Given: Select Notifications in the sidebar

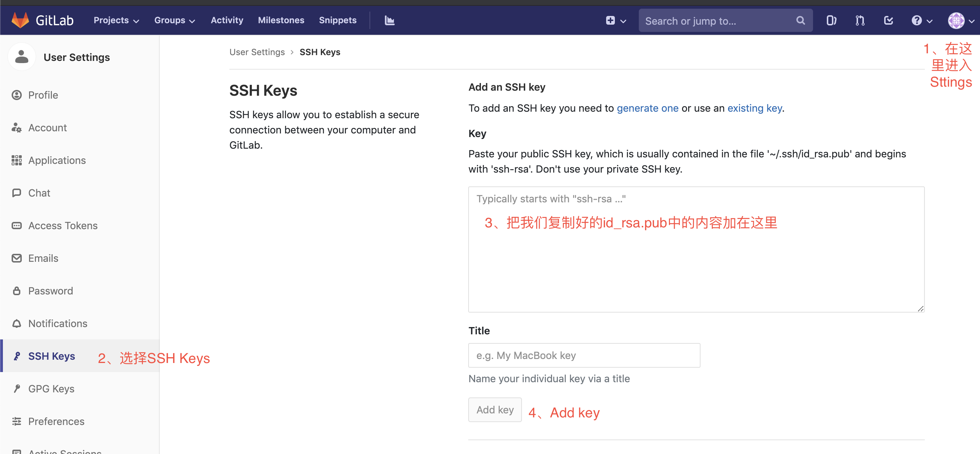Looking at the screenshot, I should [x=79, y=324].
